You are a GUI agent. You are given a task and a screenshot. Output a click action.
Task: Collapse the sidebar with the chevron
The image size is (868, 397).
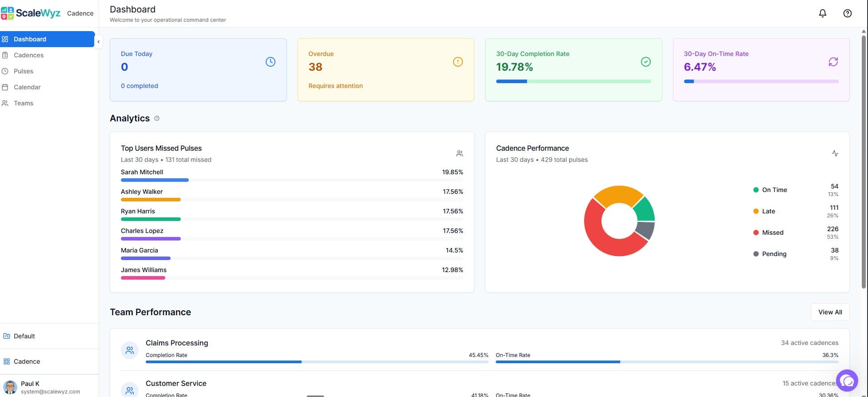(x=99, y=42)
